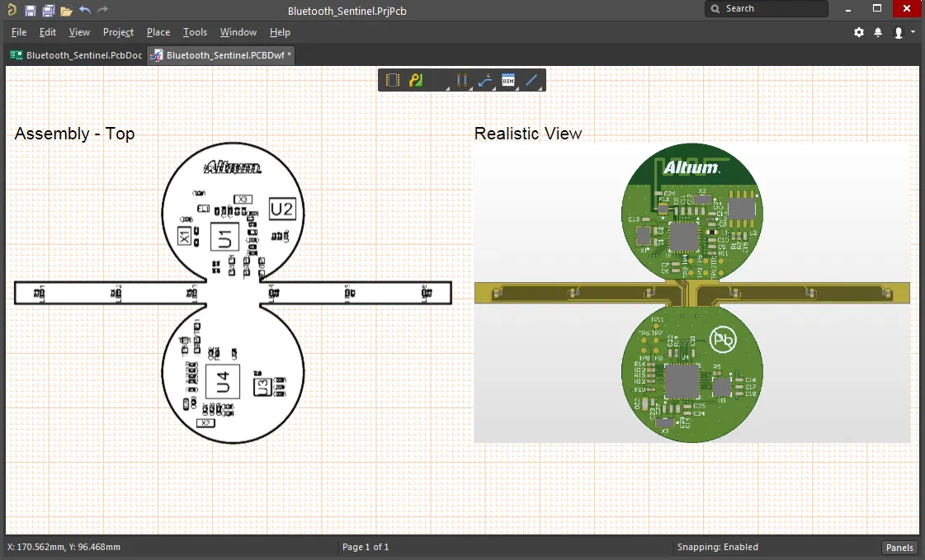Click the user account profile icon

(x=899, y=32)
